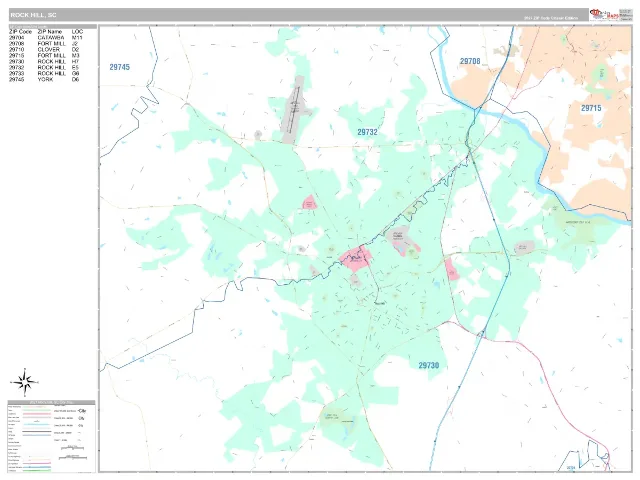Select the 29708 ZIP label on the map
The height and width of the screenshot is (480, 640).
click(470, 61)
